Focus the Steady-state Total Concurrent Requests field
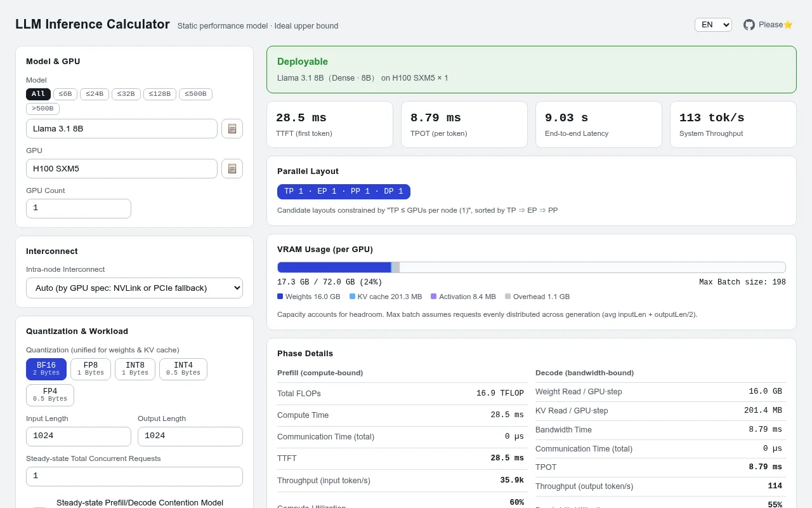 point(134,476)
